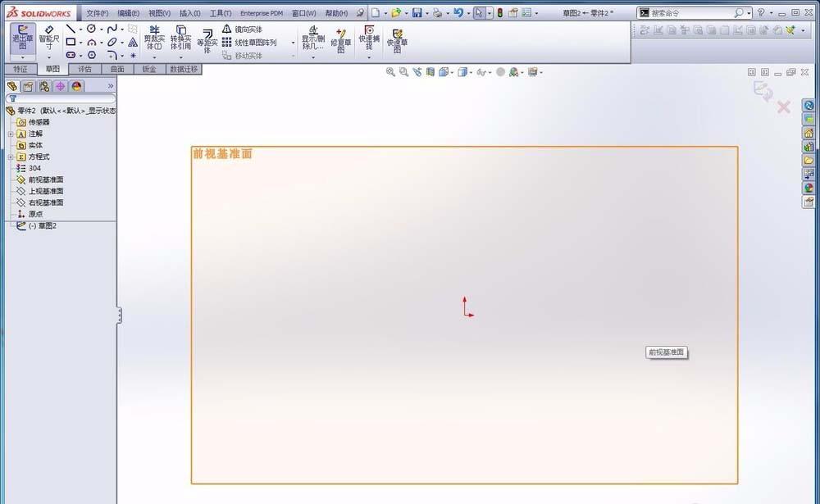
Task: Select the Line sketch tool
Action: pos(69,28)
